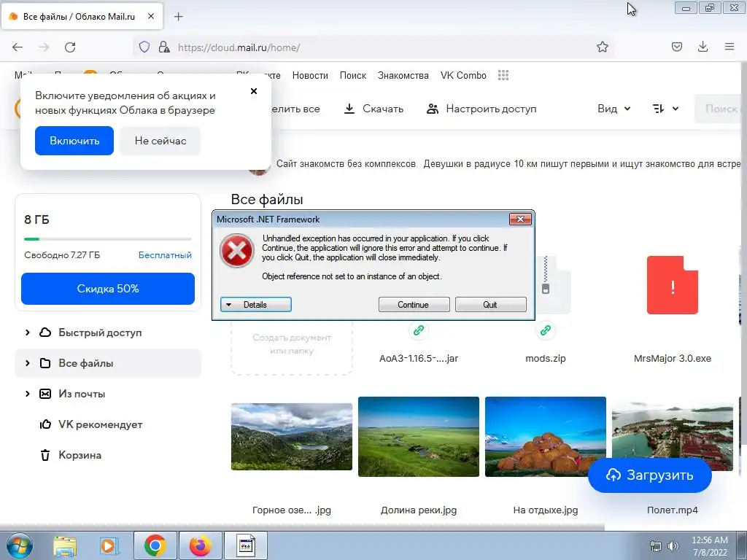747x560 pixels.
Task: Click the volume speaker tray icon
Action: click(x=673, y=546)
